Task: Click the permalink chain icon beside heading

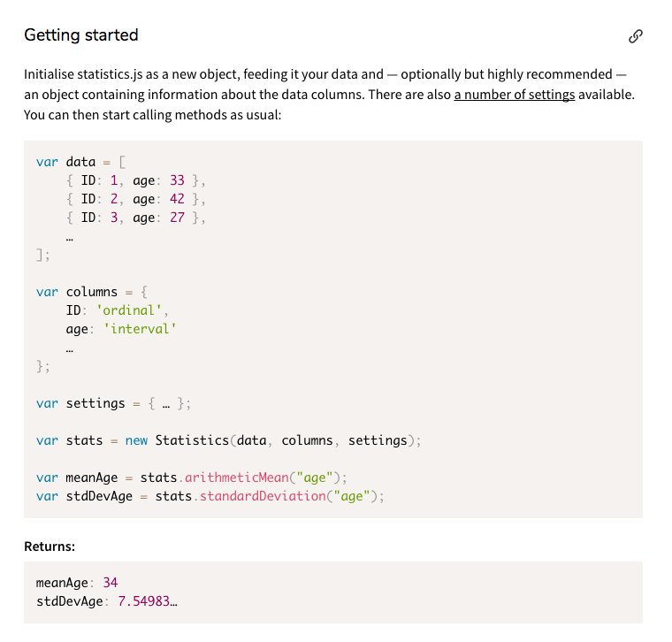Action: (635, 36)
